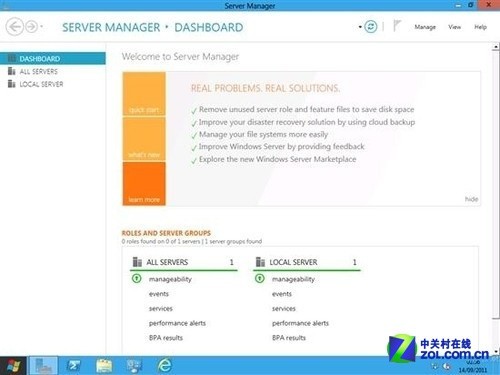Open performance alerts under All Servers
This screenshot has width=500, height=375.
tap(177, 323)
